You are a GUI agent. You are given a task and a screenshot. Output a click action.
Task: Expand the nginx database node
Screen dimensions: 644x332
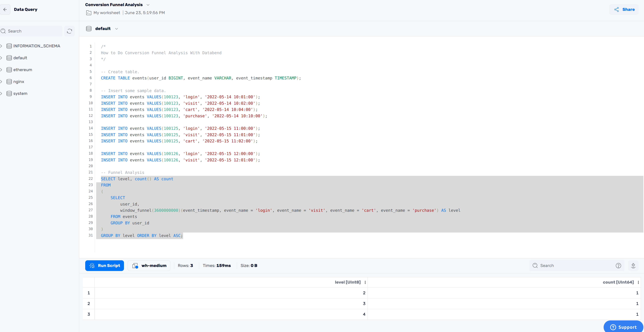(1, 82)
